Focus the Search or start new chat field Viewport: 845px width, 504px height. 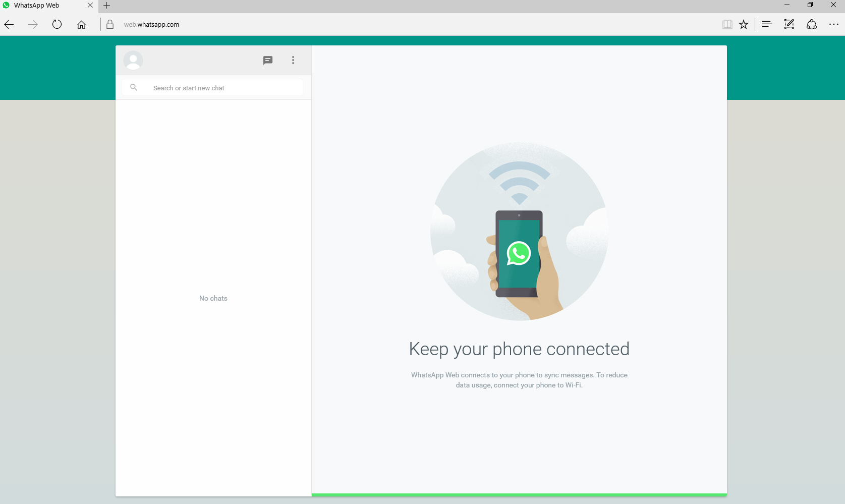[x=212, y=88]
